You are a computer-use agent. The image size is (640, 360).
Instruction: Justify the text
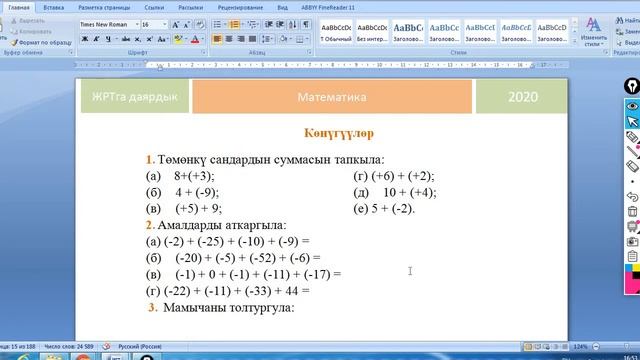point(253,39)
